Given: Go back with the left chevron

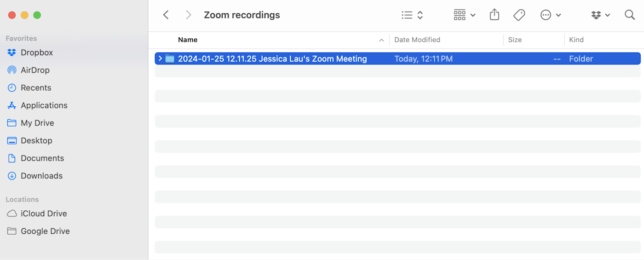Looking at the screenshot, I should (166, 15).
